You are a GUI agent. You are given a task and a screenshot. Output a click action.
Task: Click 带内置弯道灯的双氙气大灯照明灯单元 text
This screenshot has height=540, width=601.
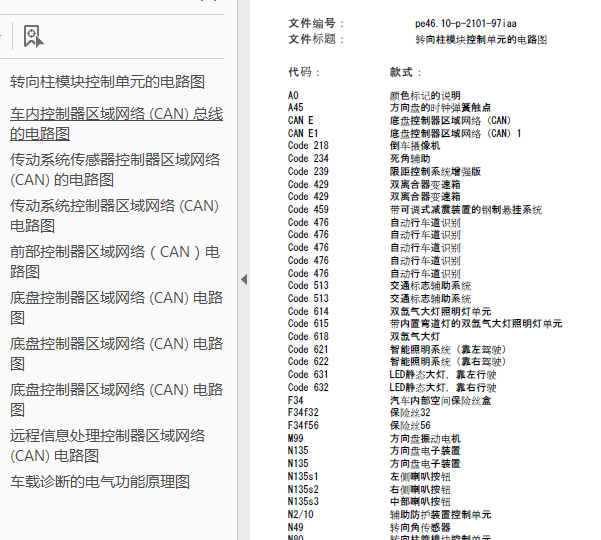476,324
